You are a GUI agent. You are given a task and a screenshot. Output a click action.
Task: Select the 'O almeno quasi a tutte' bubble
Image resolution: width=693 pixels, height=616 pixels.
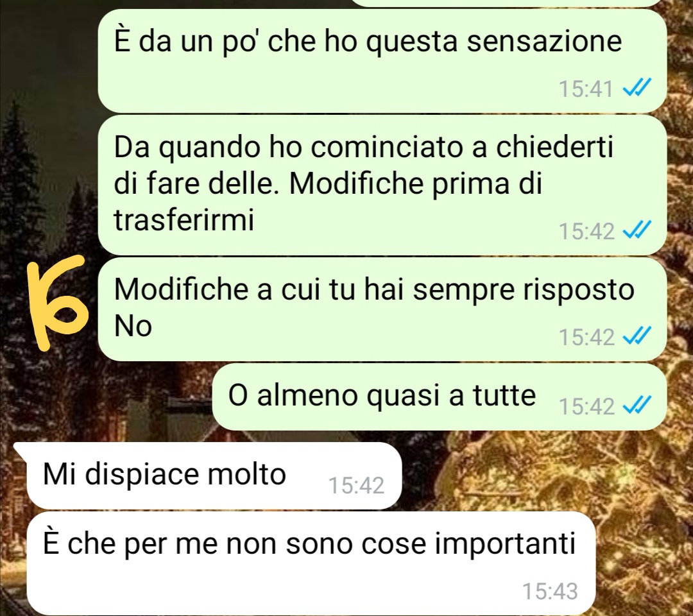(x=440, y=397)
